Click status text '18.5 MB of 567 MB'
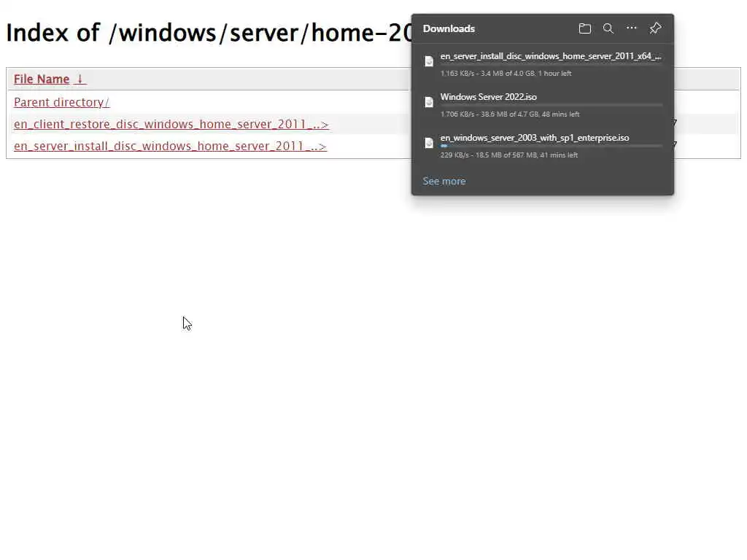The height and width of the screenshot is (560, 747). [506, 155]
